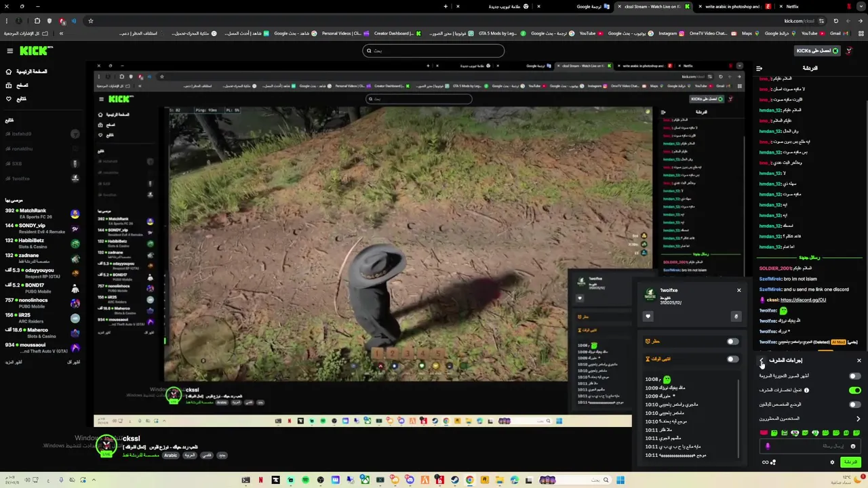
Task: Close the moderator actions panel
Action: click(859, 361)
